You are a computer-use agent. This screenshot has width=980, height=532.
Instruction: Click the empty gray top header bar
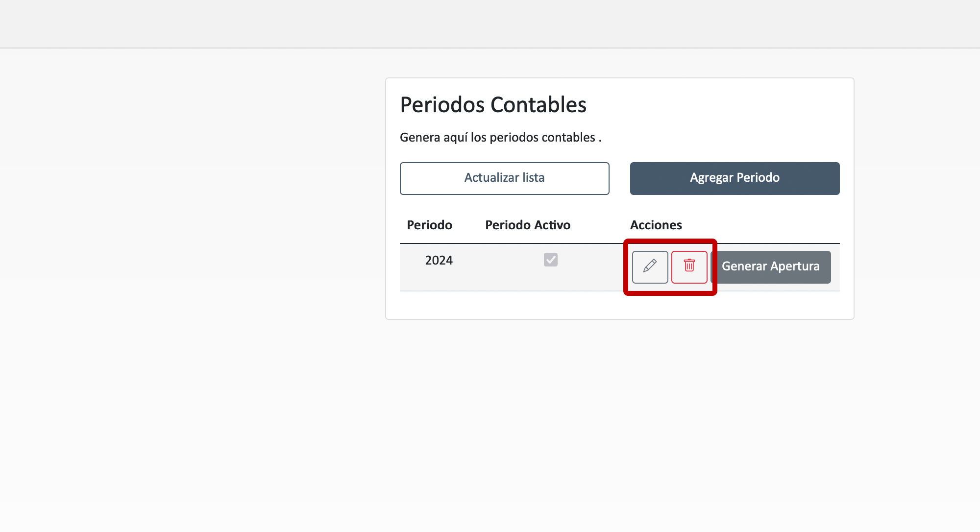coord(490,24)
